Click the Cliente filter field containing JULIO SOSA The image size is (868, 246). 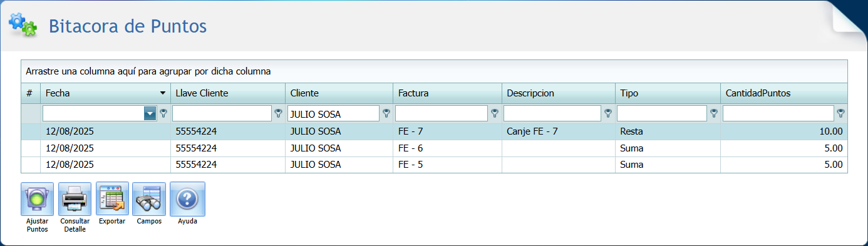[333, 113]
